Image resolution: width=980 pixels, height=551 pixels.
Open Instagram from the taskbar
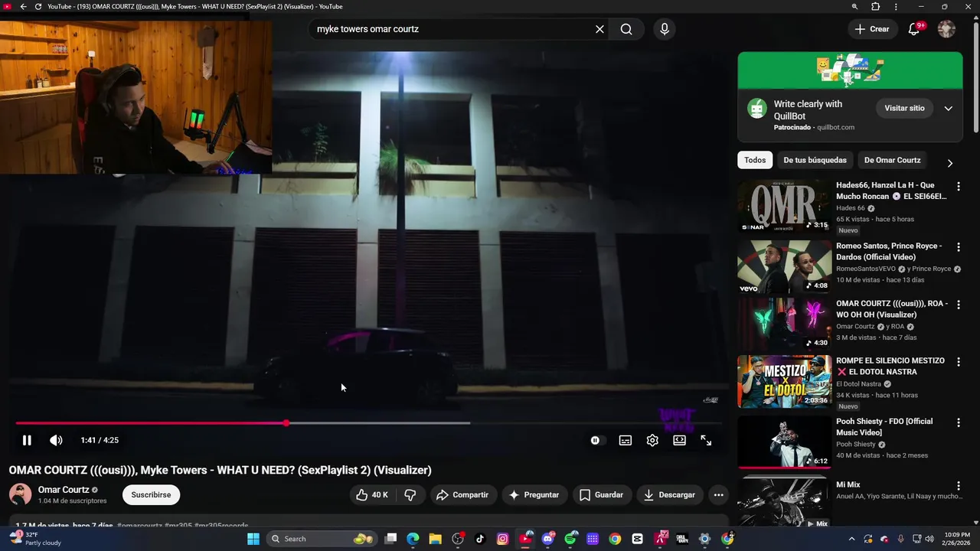(502, 539)
